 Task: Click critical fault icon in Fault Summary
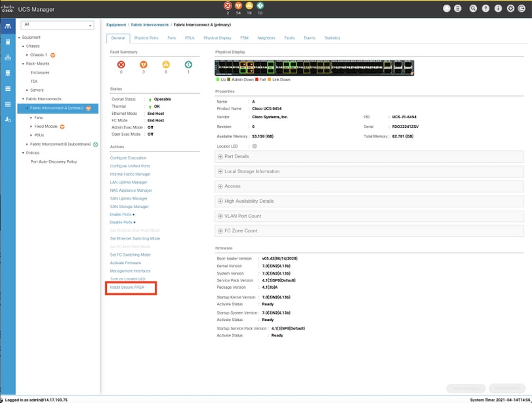(121, 64)
